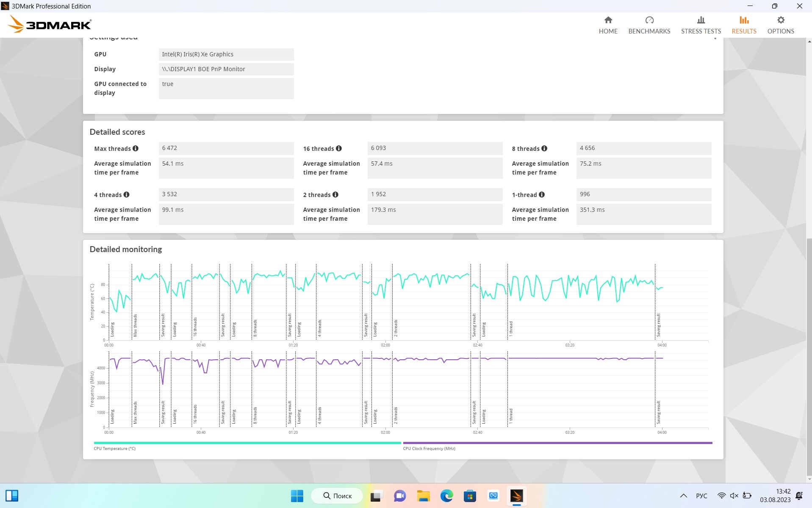Toggle CPU Clock Frequency legend series
Screen dimensions: 812x508
click(x=429, y=448)
